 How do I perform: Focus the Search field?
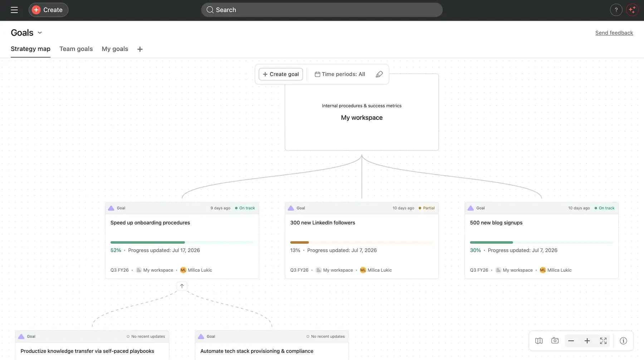coord(322,10)
